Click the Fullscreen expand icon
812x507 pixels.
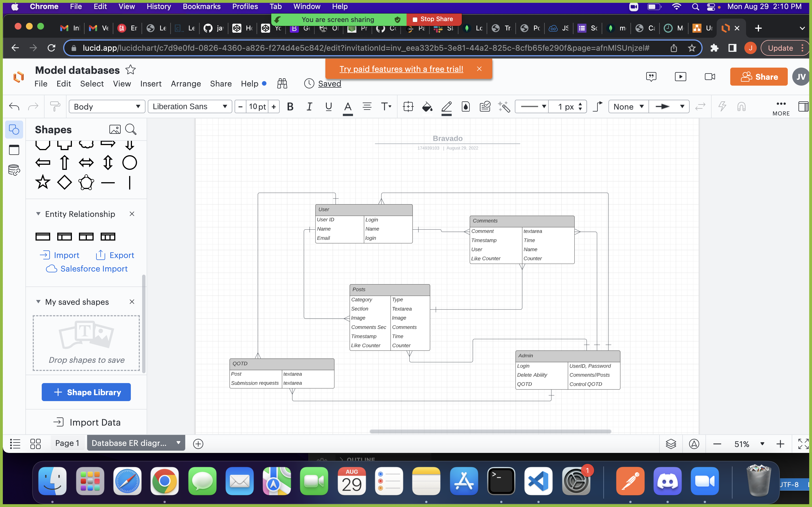[803, 444]
